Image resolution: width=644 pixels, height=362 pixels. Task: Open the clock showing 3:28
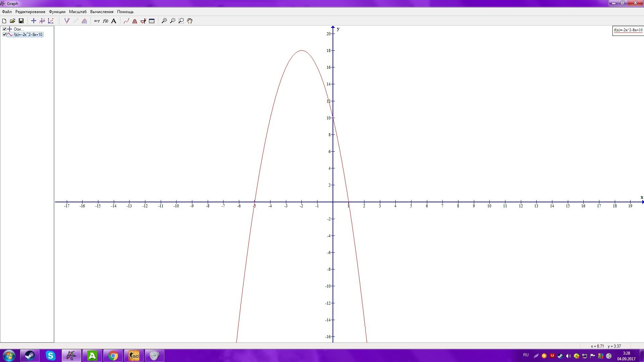pyautogui.click(x=626, y=356)
